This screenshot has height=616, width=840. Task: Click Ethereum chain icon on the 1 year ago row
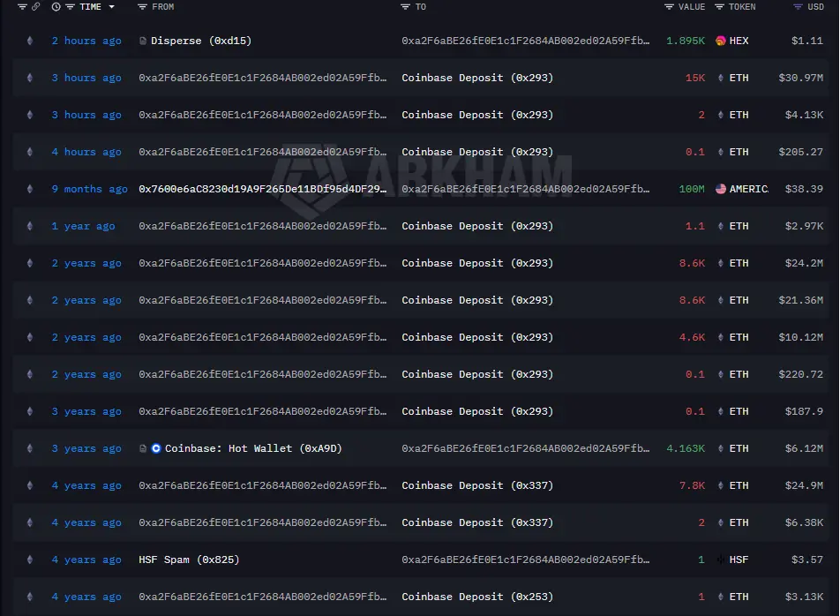(x=30, y=226)
